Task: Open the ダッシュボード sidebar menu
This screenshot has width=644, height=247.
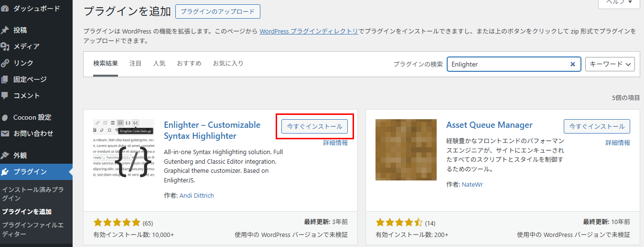Action: 36,8
